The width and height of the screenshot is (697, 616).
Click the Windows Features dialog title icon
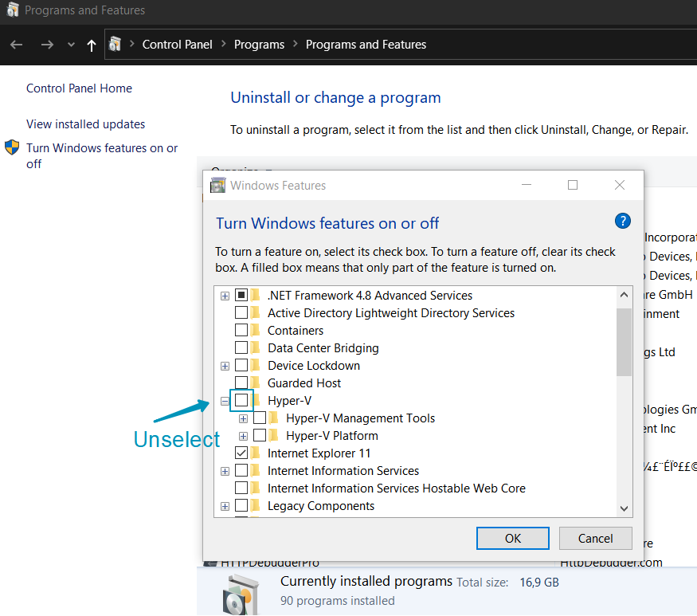tap(217, 186)
